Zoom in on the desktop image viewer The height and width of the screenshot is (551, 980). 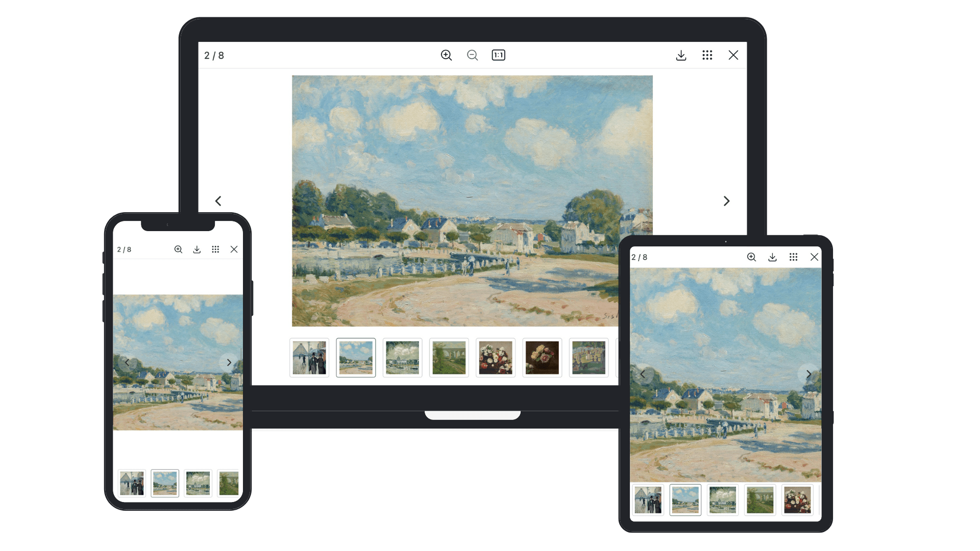point(446,55)
